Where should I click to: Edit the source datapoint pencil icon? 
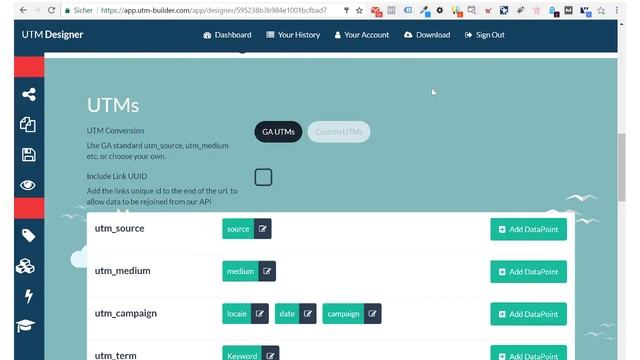coord(262,229)
